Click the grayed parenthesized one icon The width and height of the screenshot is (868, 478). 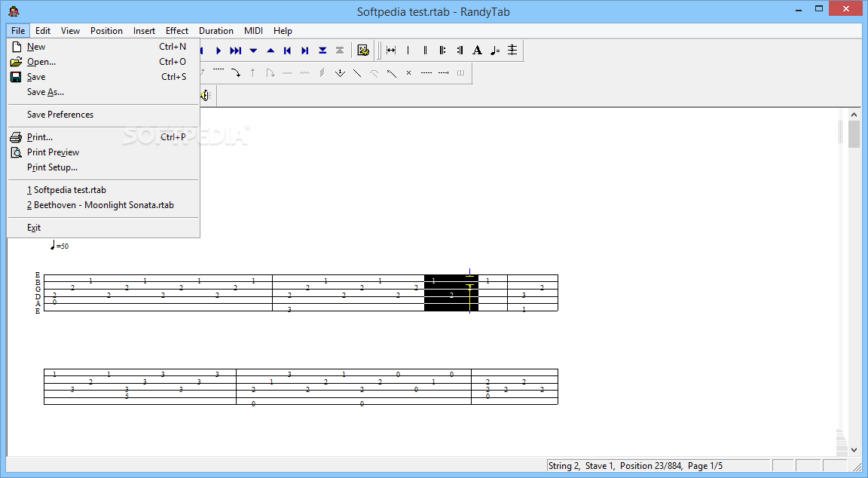tap(460, 72)
